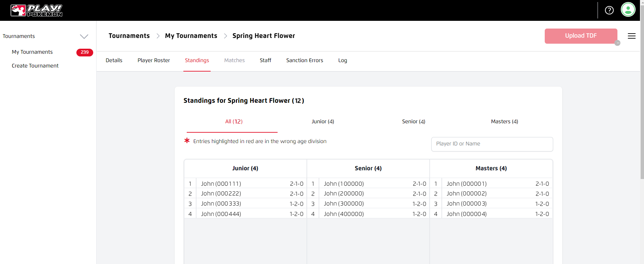Viewport: 644px width, 264px height.
Task: Open the Details tab
Action: pyautogui.click(x=114, y=60)
